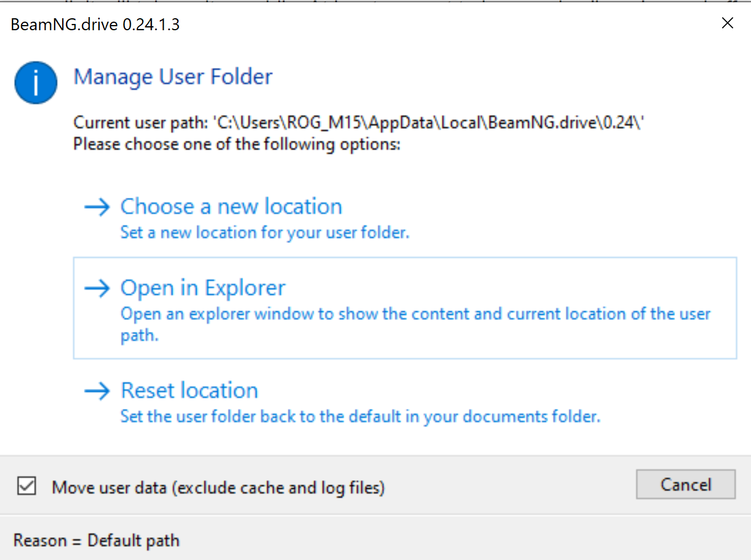
Task: Select the 'Reset location' option
Action: (189, 391)
